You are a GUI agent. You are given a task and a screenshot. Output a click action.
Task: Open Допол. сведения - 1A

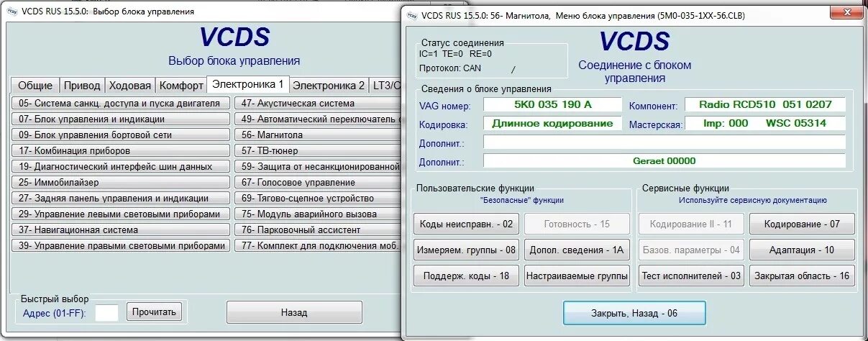(x=577, y=250)
